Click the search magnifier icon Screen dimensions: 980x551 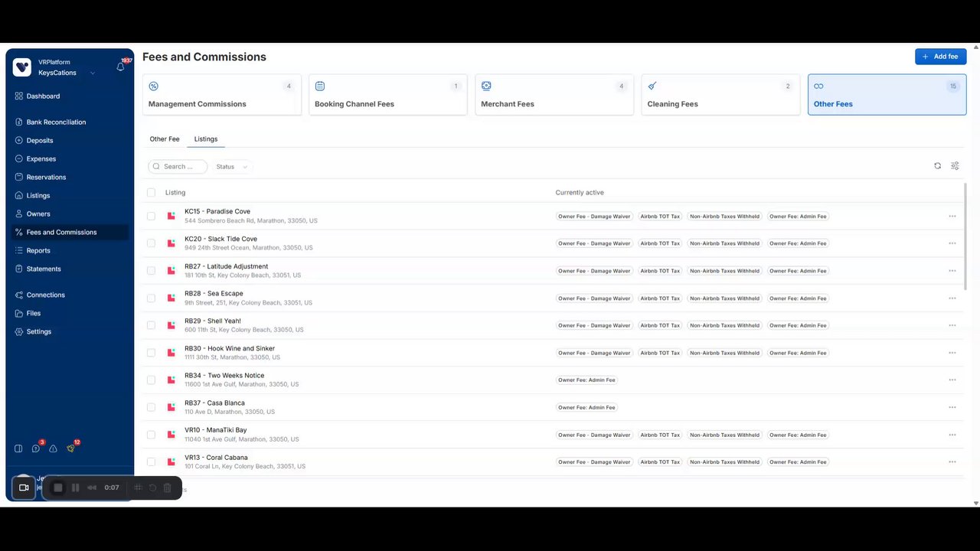pos(156,166)
